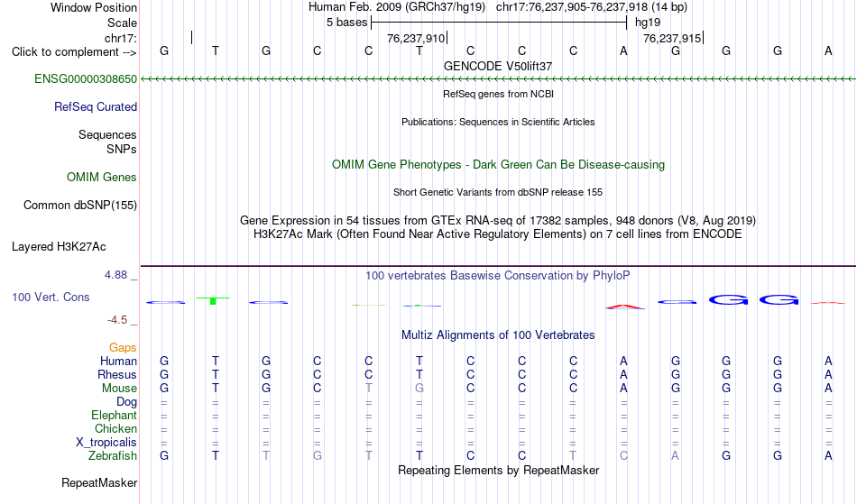The width and height of the screenshot is (857, 504).
Task: Click the 4.88 PhyloP upper scale value
Action: click(x=115, y=275)
